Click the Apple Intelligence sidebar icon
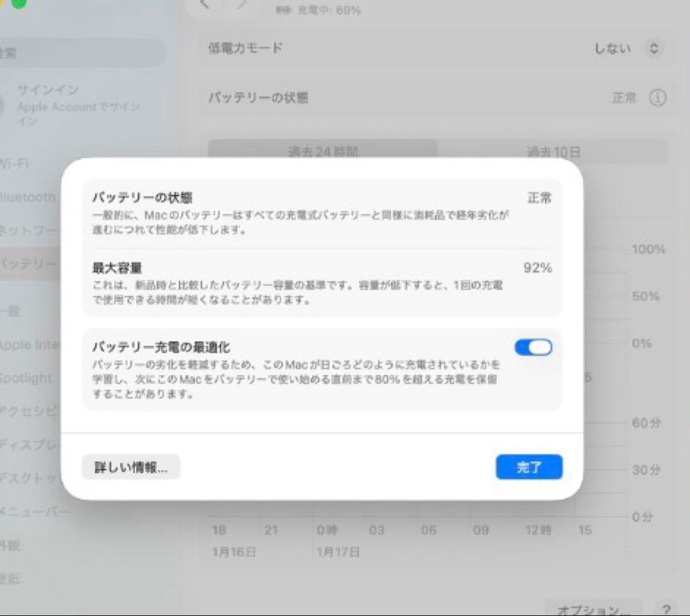The image size is (690, 616). coord(16,344)
